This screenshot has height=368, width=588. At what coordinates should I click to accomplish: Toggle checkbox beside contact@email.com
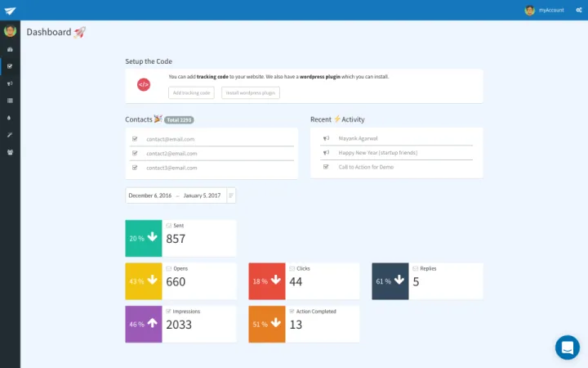(x=135, y=139)
